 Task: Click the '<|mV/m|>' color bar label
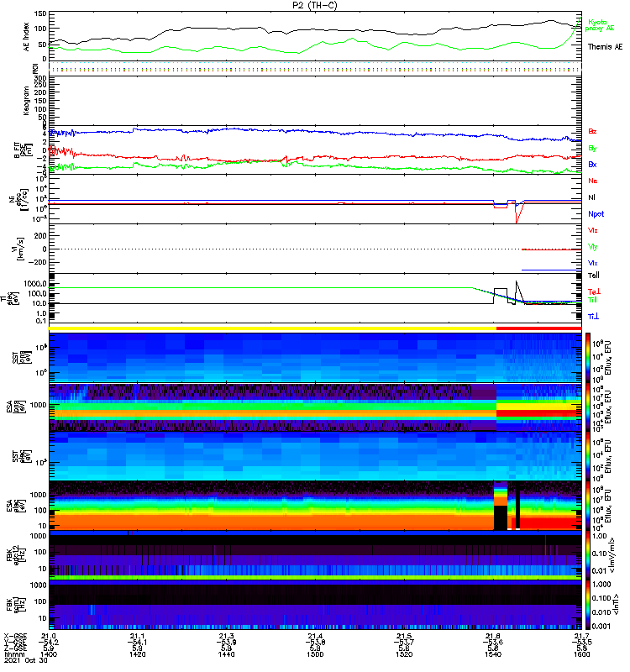tap(613, 554)
